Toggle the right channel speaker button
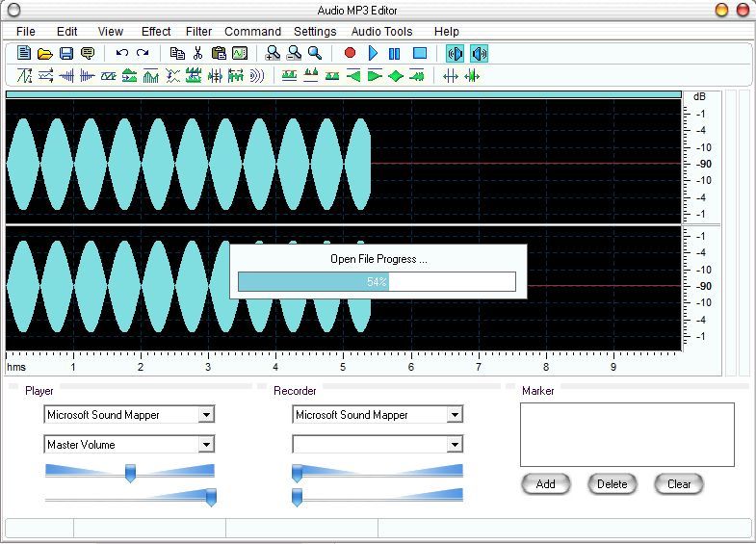Screen dimensions: 756x544 (480, 54)
